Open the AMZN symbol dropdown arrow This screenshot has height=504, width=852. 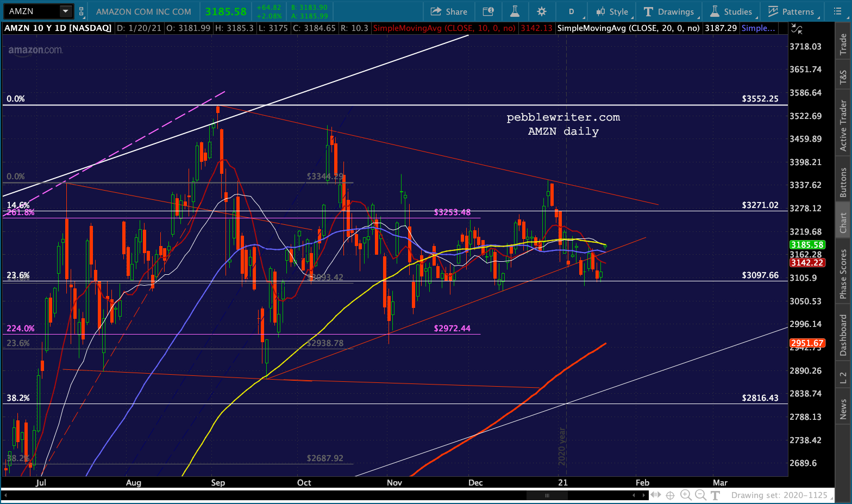66,11
